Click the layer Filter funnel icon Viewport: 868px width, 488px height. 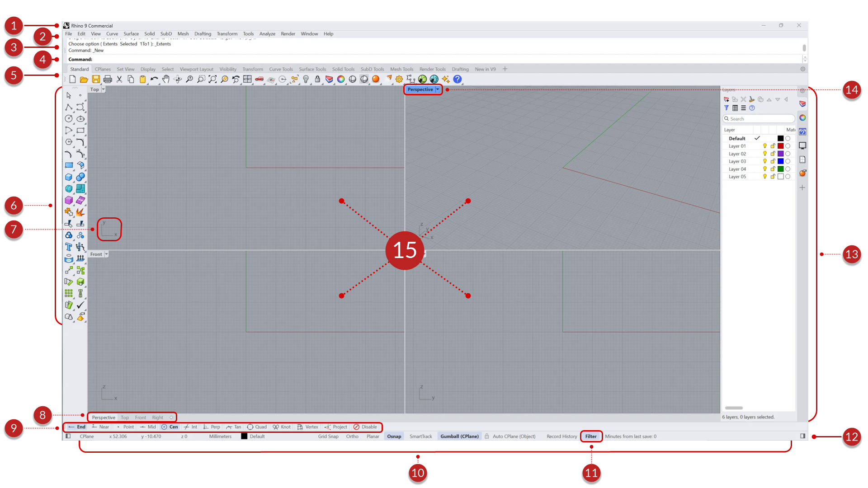click(x=726, y=108)
